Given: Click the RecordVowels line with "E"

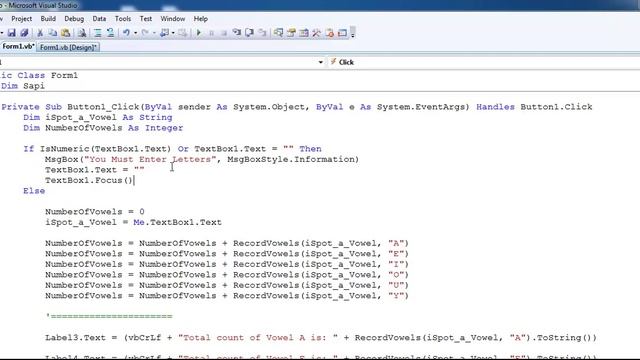Looking at the screenshot, I should pyautogui.click(x=227, y=254).
